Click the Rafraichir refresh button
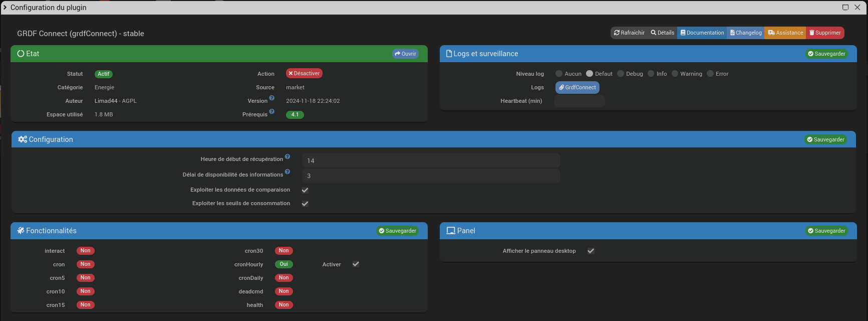 (x=629, y=33)
